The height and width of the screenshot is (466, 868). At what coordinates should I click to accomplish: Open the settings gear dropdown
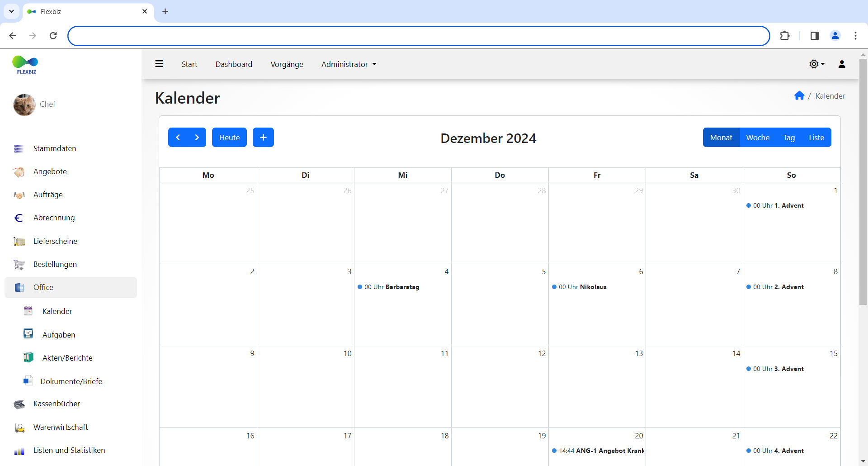816,64
